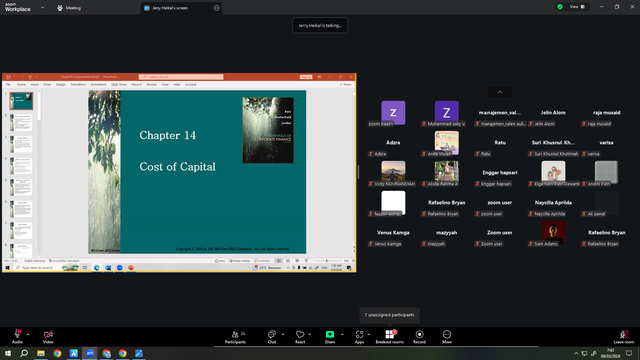The image size is (640, 360).
Task: Select the Muhammad participant tile with the purple Z avatar
Action: 447,114
